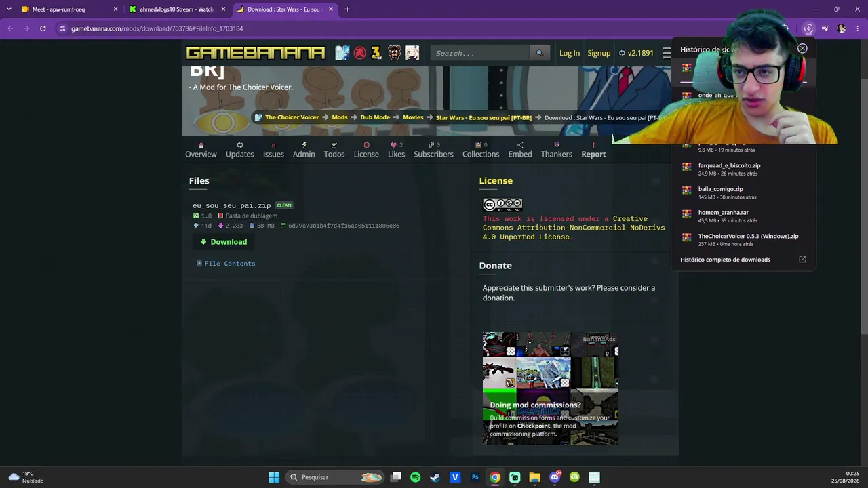Viewport: 868px width, 488px height.
Task: Open a new browser tab
Action: click(x=347, y=9)
